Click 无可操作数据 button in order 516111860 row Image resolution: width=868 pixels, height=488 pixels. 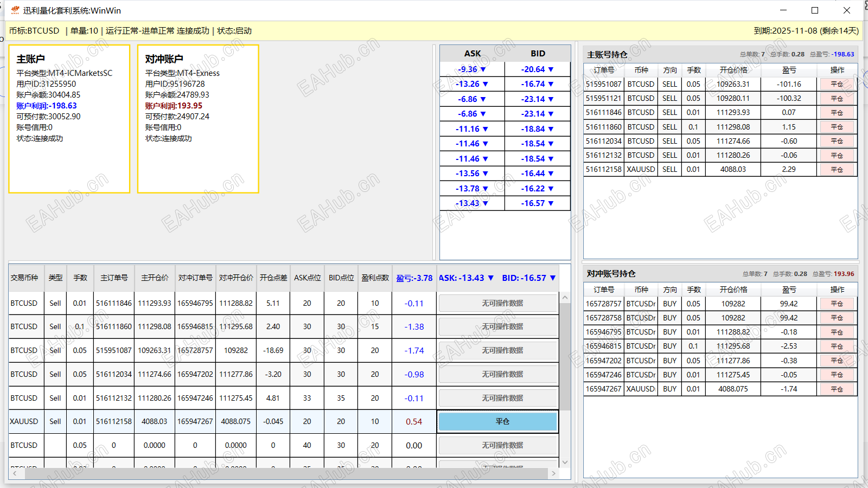498,326
